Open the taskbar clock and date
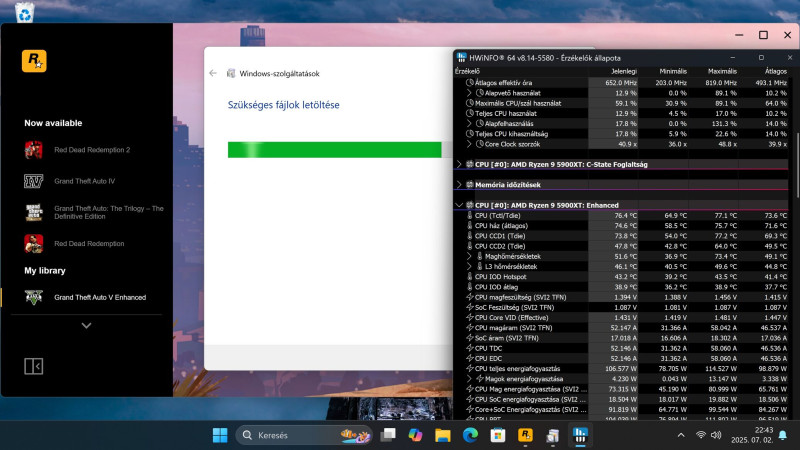The image size is (800, 450). [x=752, y=435]
